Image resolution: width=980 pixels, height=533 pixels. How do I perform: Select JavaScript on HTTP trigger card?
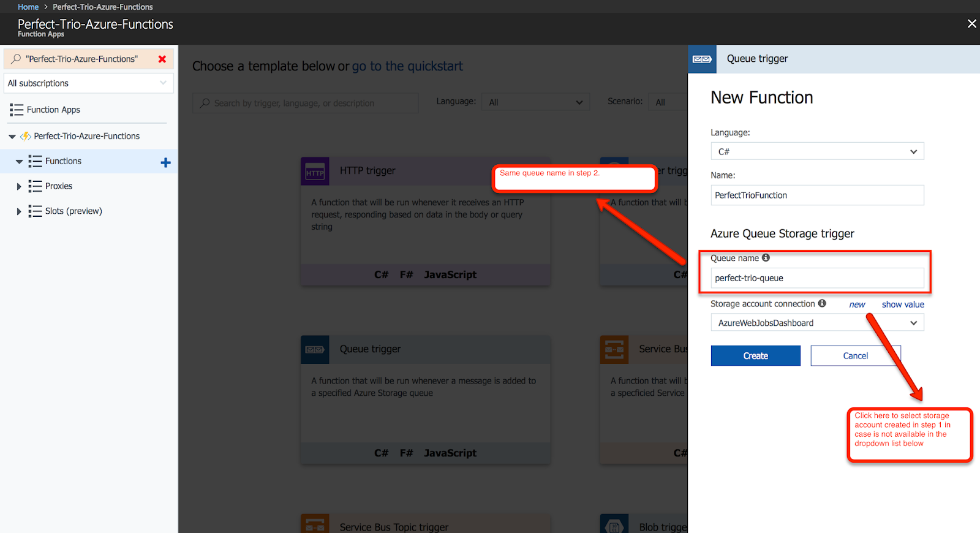(450, 274)
